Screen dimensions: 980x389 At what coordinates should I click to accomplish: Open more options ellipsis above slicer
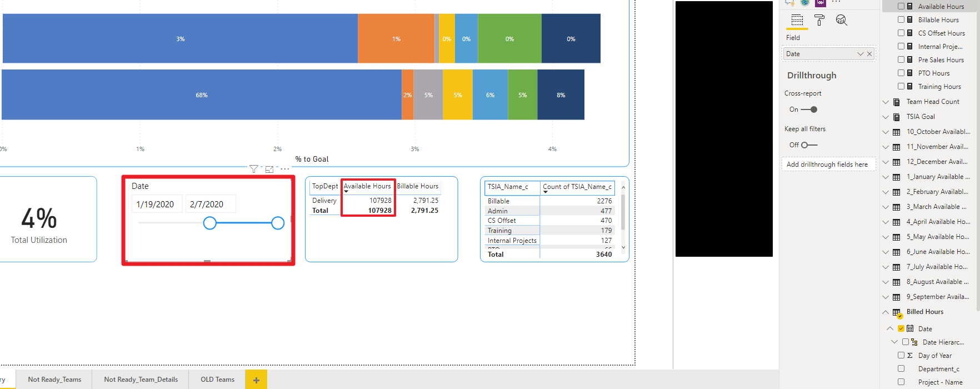point(284,169)
